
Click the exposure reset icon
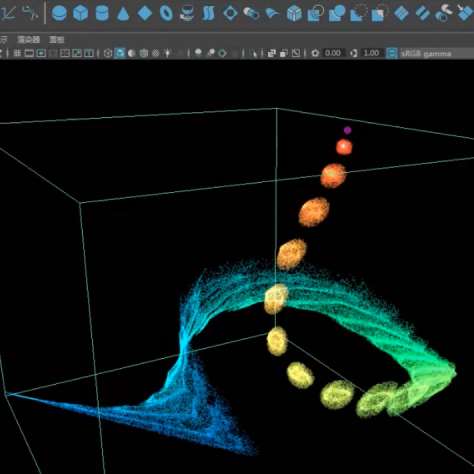[x=315, y=53]
